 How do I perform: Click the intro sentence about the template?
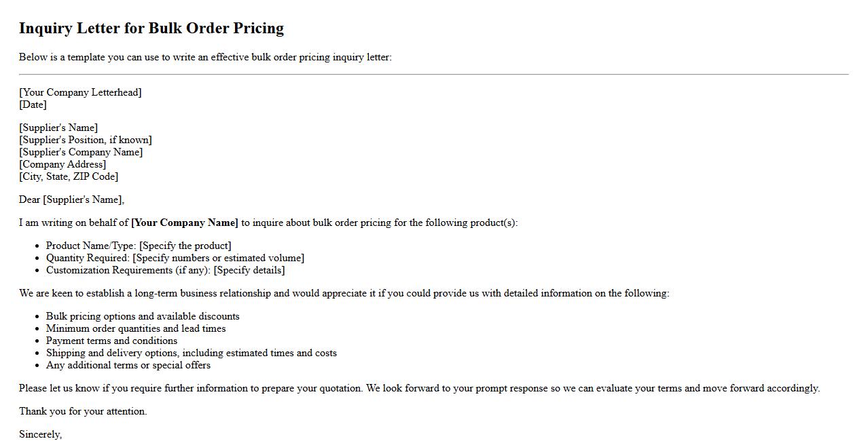(205, 57)
